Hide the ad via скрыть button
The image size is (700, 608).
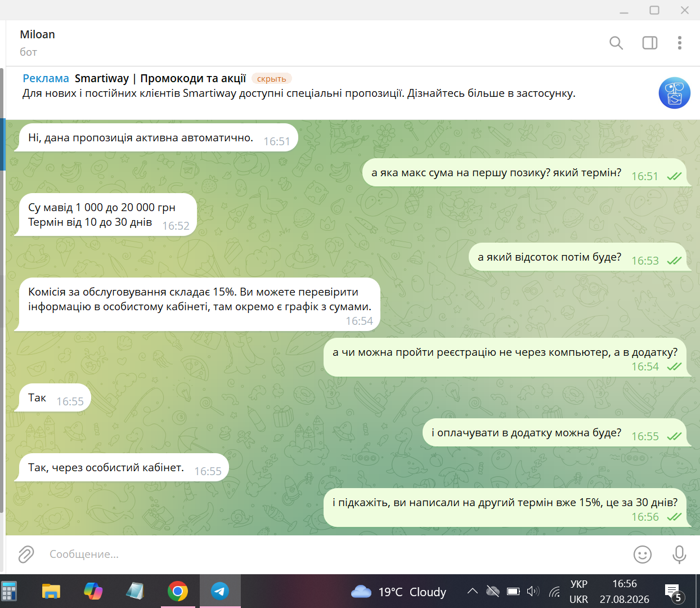click(271, 79)
